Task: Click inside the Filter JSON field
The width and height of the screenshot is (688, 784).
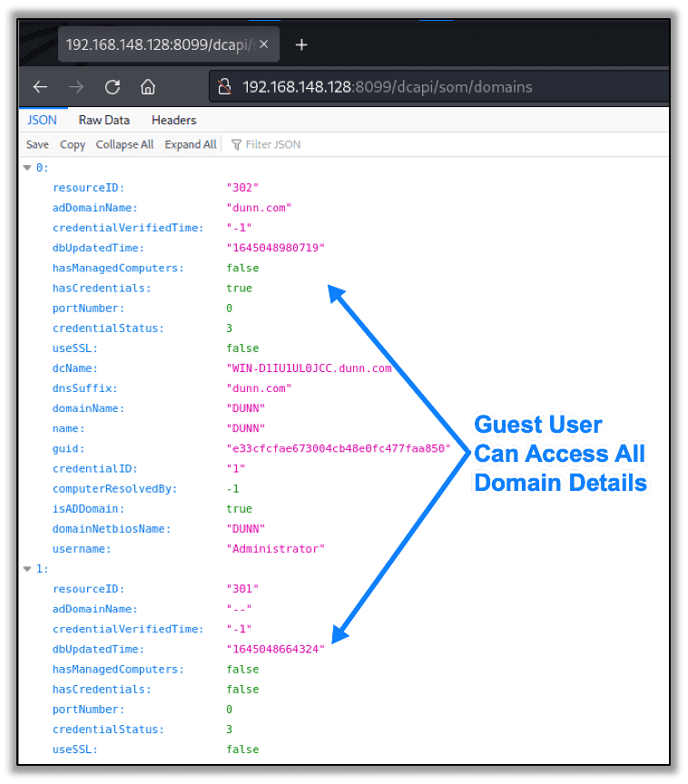Action: point(272,144)
